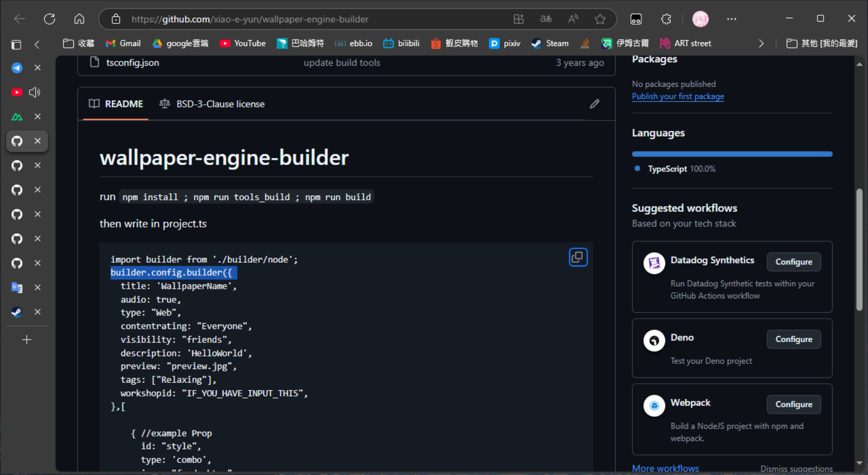Collapse the vertical tabs sidebar chevron
Image resolution: width=868 pixels, height=475 pixels.
coord(37,44)
